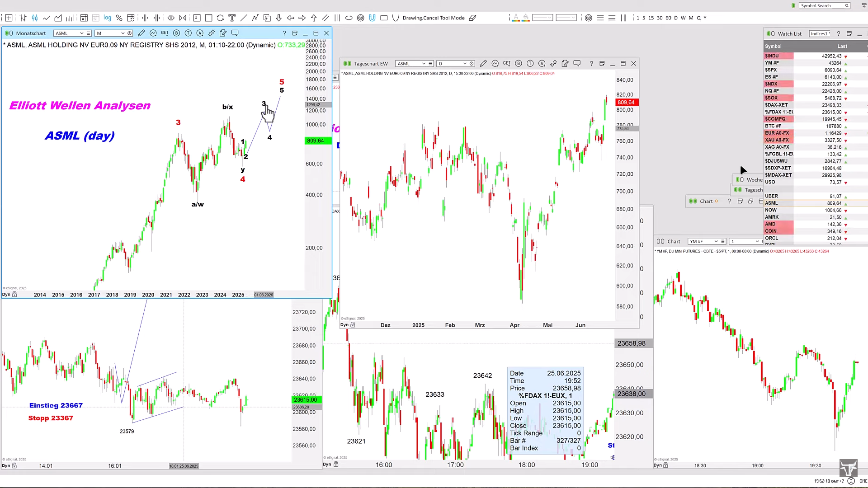Select the trend line drawing tool
Screen dimensions: 868x488
[244, 18]
